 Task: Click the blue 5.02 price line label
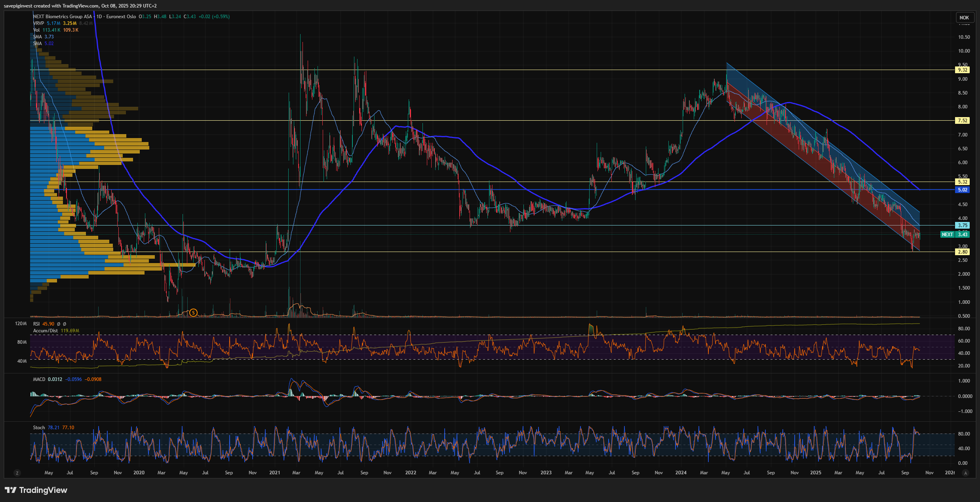click(962, 190)
